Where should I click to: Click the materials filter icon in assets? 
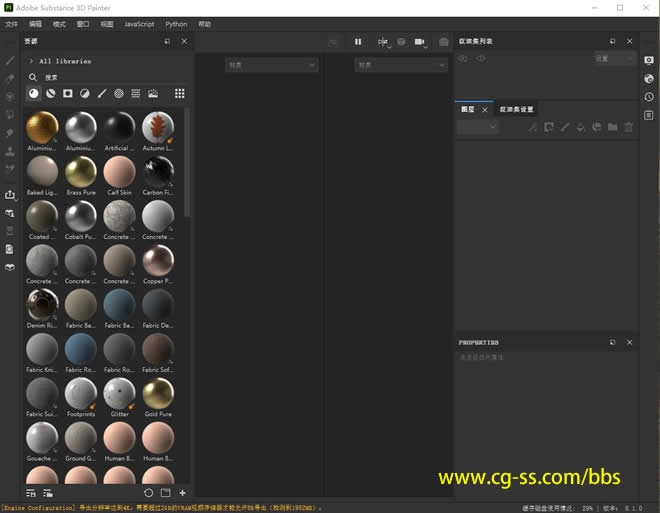tap(33, 94)
